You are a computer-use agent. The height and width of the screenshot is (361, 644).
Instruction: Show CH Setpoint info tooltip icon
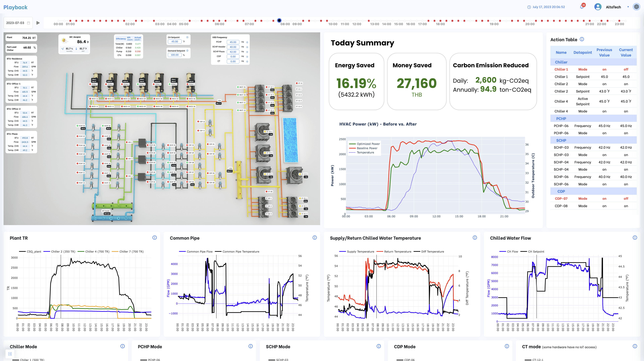tap(187, 37)
